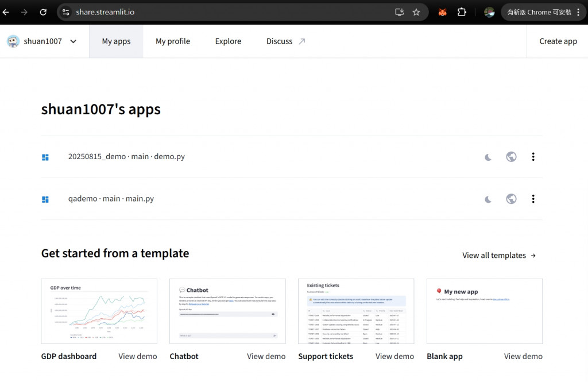View demo of GDP dashboard
588x382 pixels.
[138, 356]
